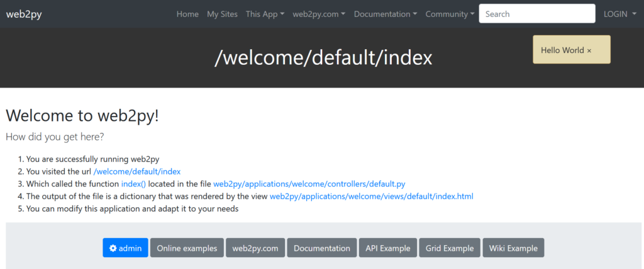This screenshot has height=269, width=644.
Task: Open the LOGIN dropdown
Action: 619,14
